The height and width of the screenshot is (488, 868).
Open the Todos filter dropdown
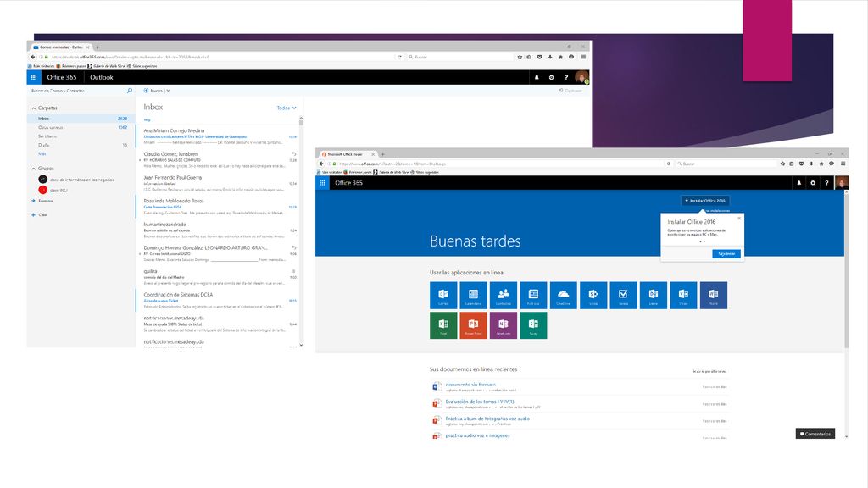287,108
